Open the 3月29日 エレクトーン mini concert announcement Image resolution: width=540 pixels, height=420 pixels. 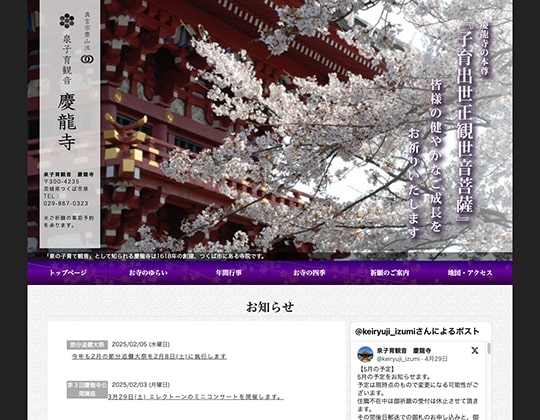[196, 397]
